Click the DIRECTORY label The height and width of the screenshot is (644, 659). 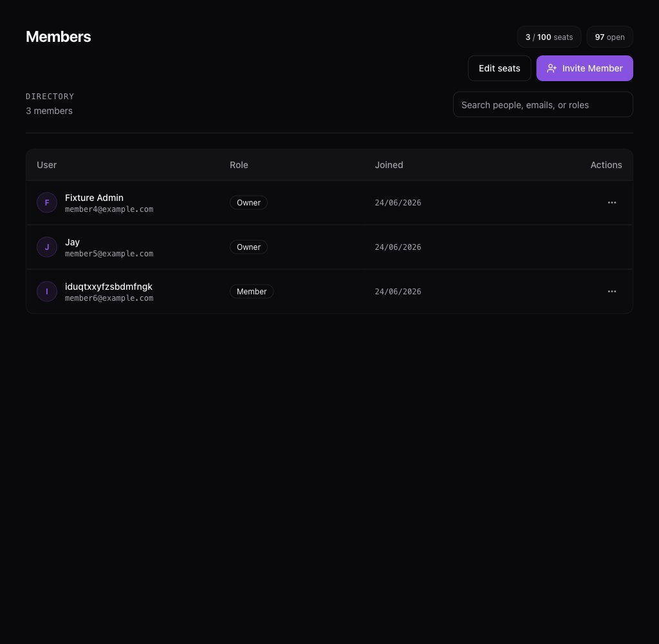50,97
